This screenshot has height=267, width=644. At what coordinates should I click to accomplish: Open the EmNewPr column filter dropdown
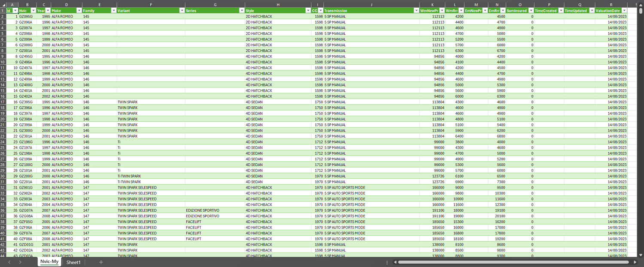pos(485,10)
